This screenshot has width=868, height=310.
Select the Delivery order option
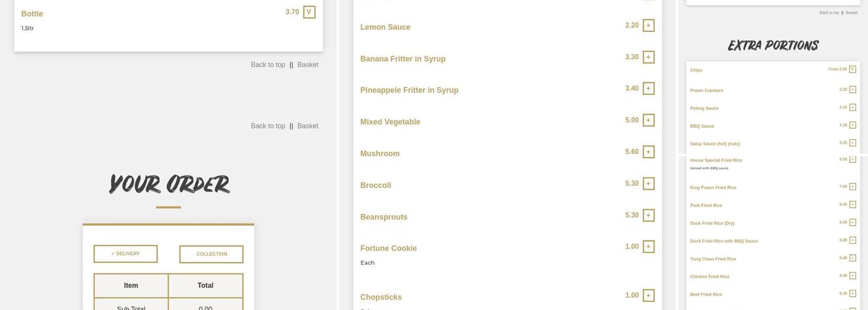click(125, 254)
